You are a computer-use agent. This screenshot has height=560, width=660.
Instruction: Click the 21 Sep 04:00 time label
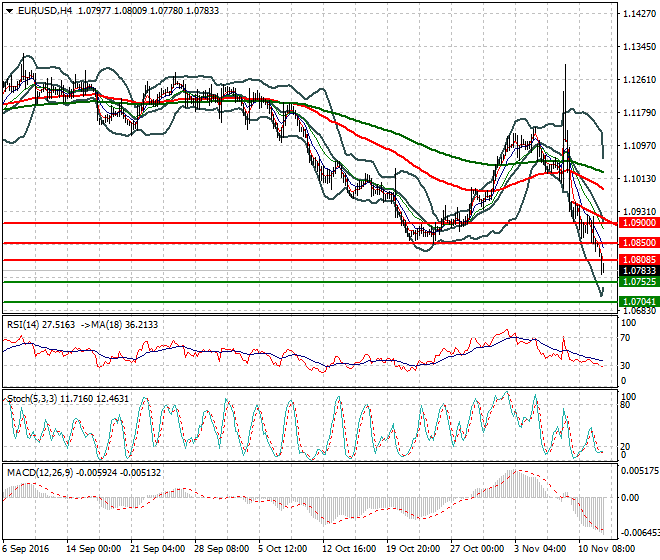click(157, 549)
